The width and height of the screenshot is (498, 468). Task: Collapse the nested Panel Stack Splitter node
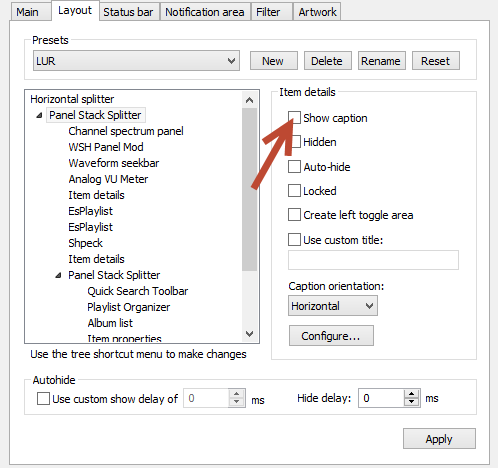[x=58, y=275]
